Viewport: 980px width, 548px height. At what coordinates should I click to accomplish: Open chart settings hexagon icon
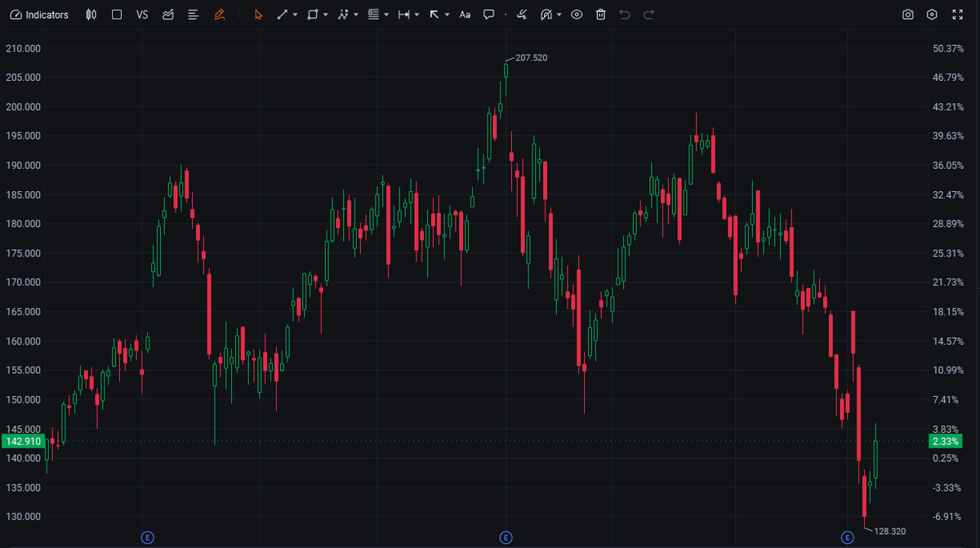[932, 15]
